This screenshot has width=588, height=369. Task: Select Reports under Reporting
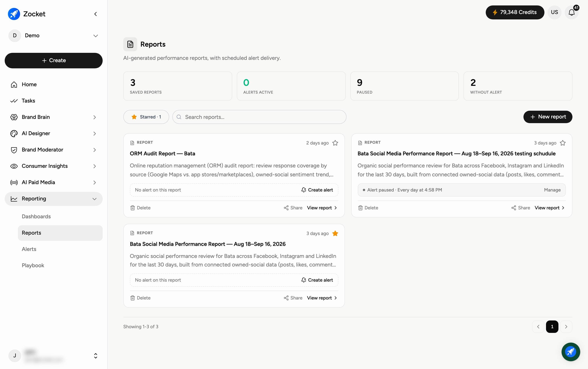[60, 233]
